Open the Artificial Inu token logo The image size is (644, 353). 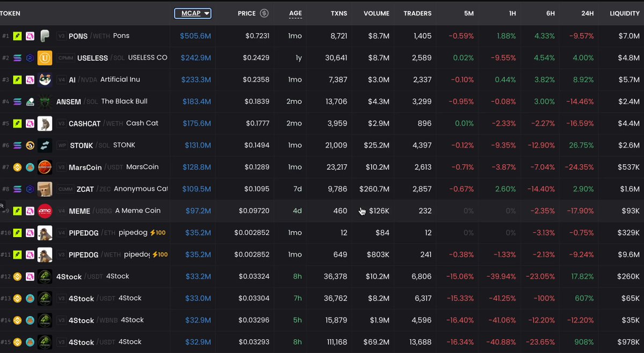point(45,79)
